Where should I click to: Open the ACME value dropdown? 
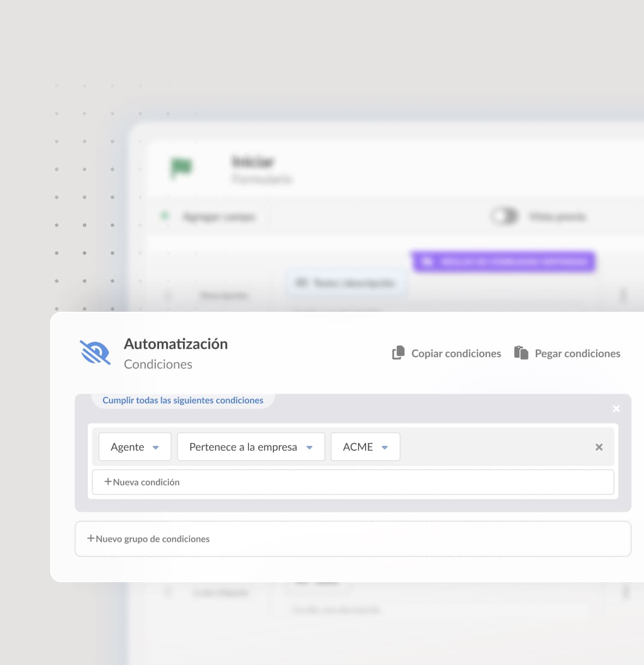(366, 447)
